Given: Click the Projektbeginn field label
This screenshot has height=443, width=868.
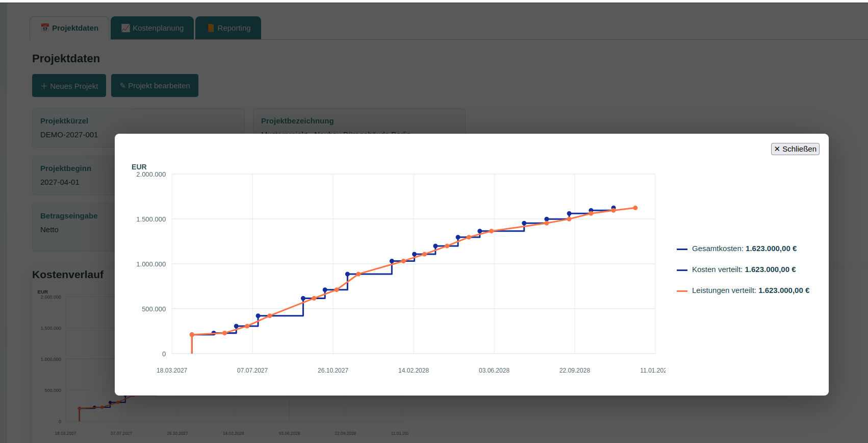Looking at the screenshot, I should 66,168.
